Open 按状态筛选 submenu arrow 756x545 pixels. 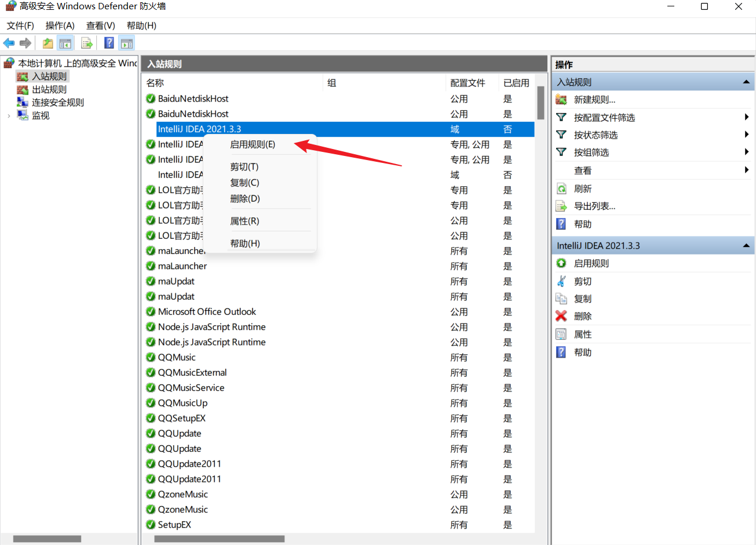coord(747,135)
